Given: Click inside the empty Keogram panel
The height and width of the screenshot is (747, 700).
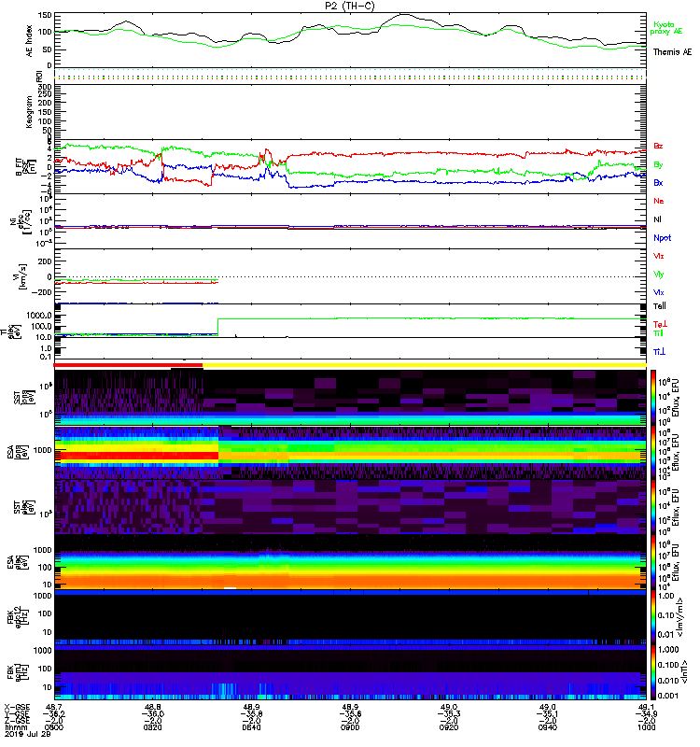Looking at the screenshot, I should pos(350,112).
